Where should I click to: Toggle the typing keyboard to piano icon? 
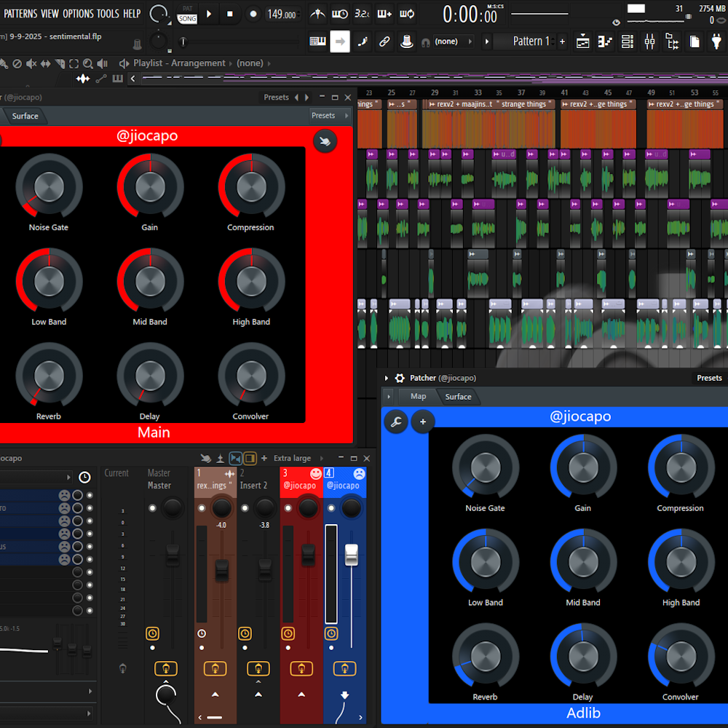point(317,41)
